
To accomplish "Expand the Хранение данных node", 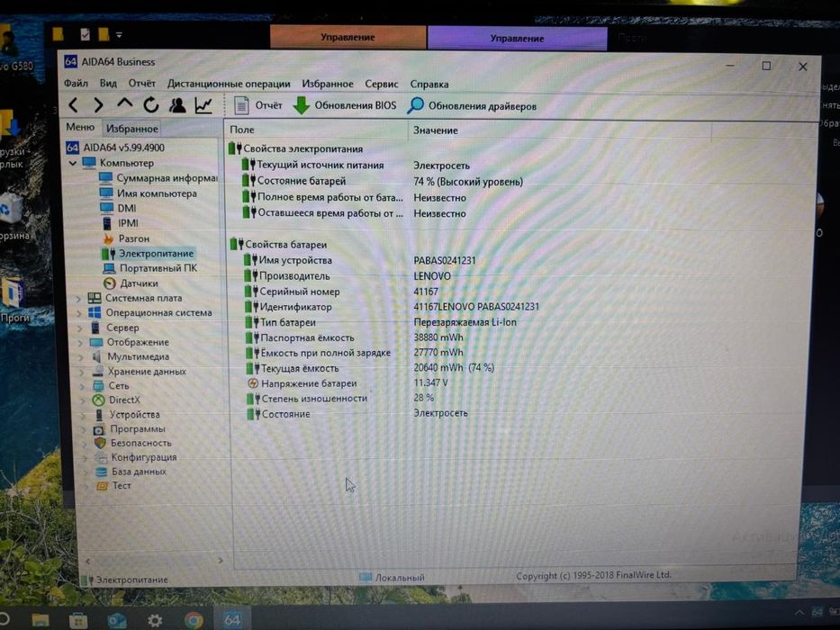I will point(82,371).
